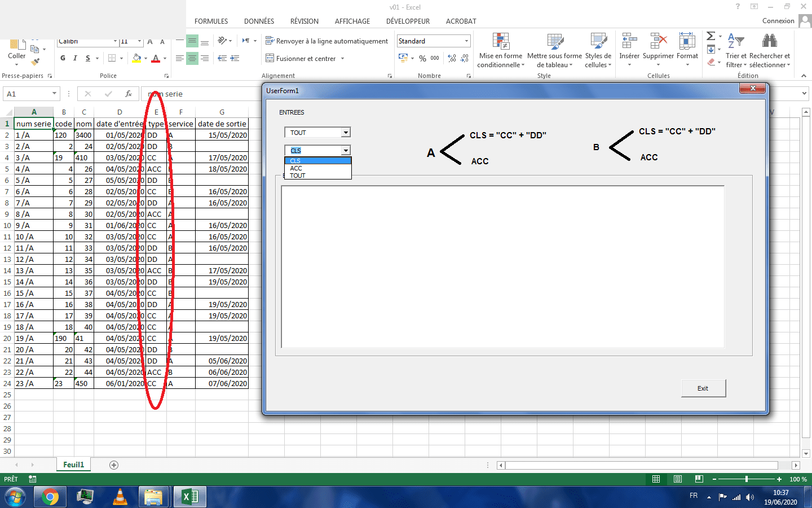Select ACC in the open dropdown list
Viewport: 812px width, 508px height.
coord(297,168)
